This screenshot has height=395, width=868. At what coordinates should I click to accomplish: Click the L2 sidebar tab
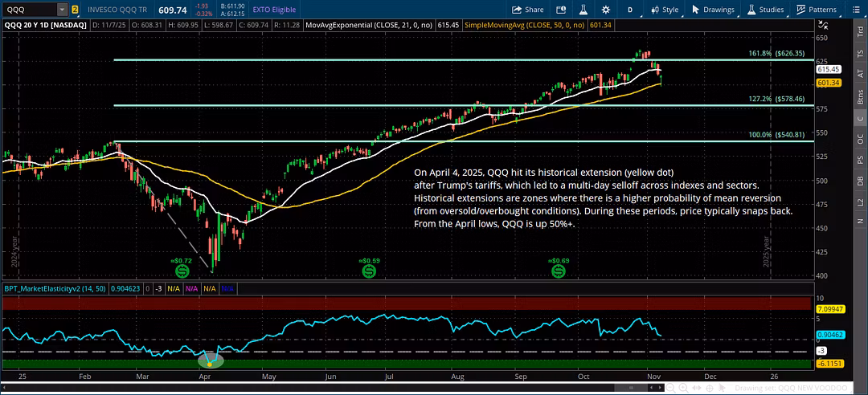click(860, 202)
